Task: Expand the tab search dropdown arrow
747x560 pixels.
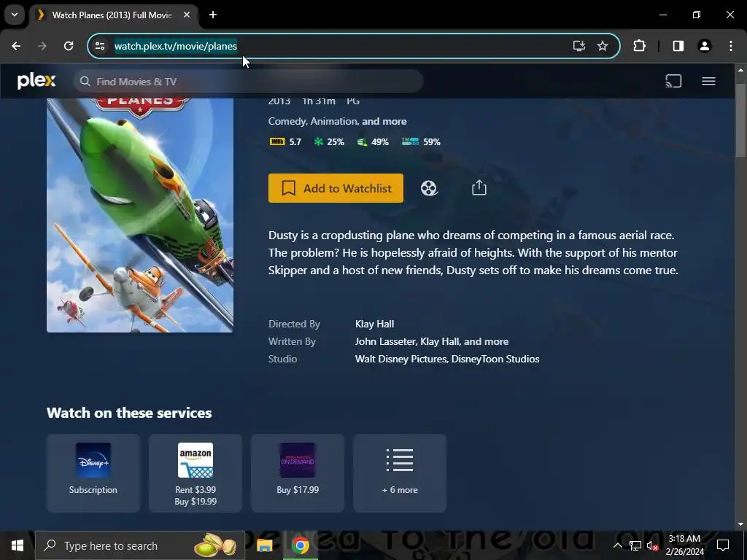Action: click(x=15, y=15)
